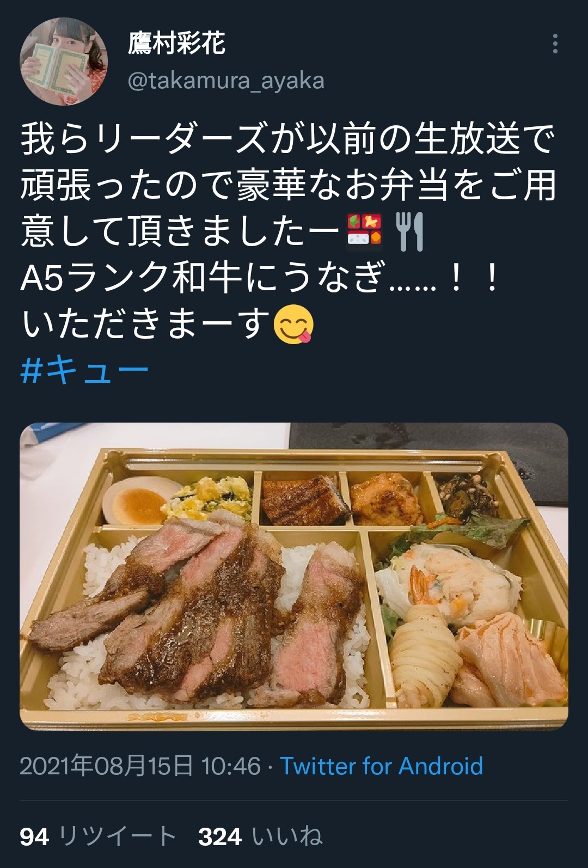View the 324 likes count
Viewport: 588px width, 868px height.
coord(219,836)
